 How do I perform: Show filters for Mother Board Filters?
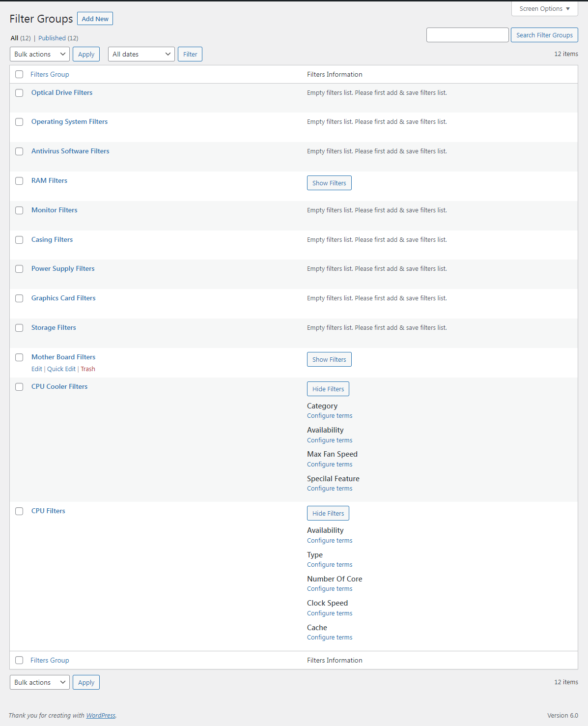(329, 359)
